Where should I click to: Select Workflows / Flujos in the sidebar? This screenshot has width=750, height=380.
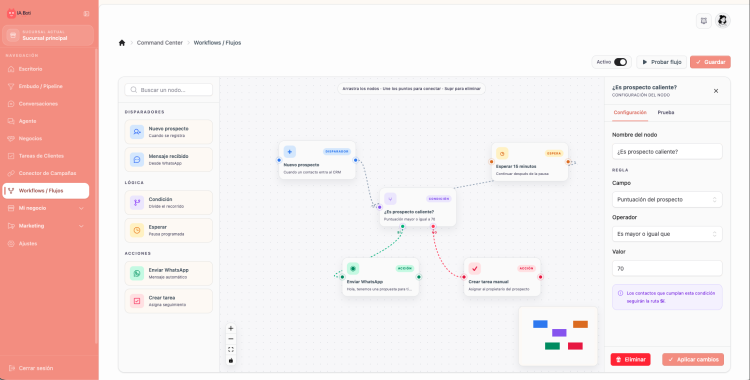[45, 190]
